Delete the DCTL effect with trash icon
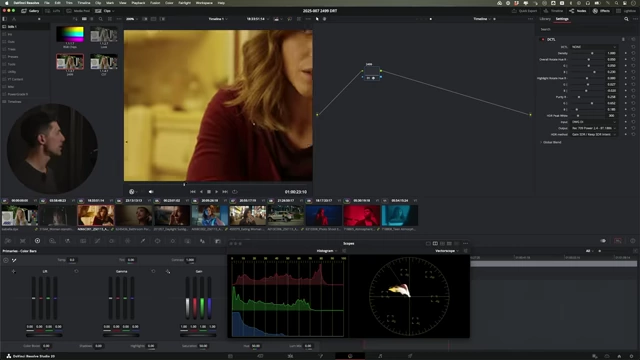The height and width of the screenshot is (360, 640). coord(623,40)
